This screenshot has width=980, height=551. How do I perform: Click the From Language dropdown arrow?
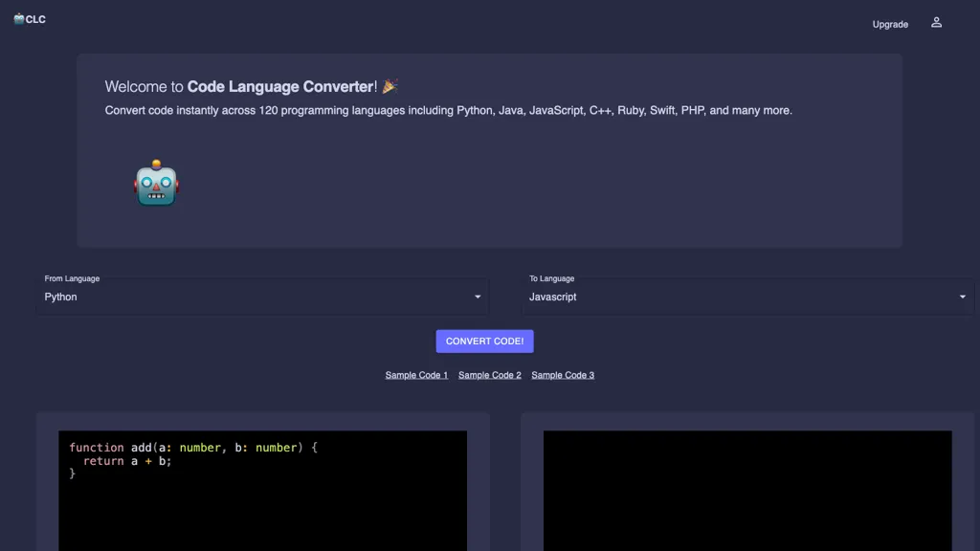pos(478,297)
